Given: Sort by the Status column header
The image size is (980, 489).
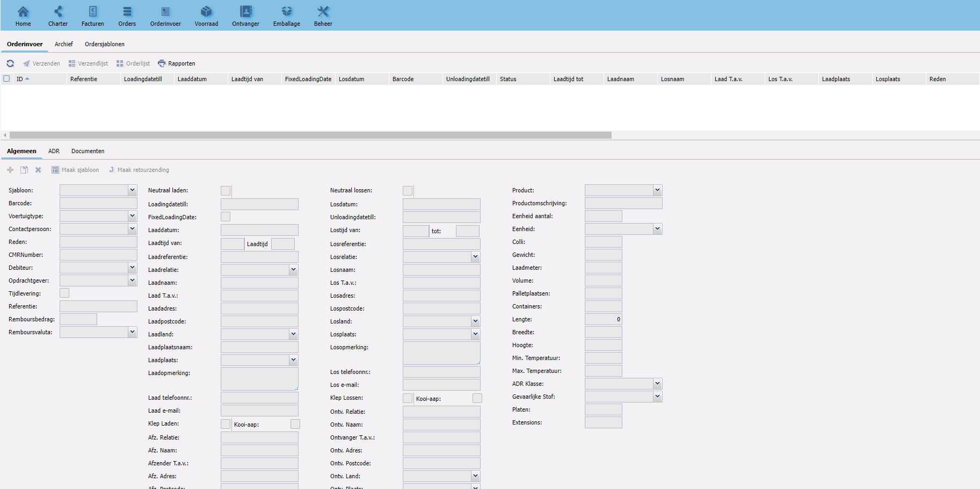Looking at the screenshot, I should (523, 79).
